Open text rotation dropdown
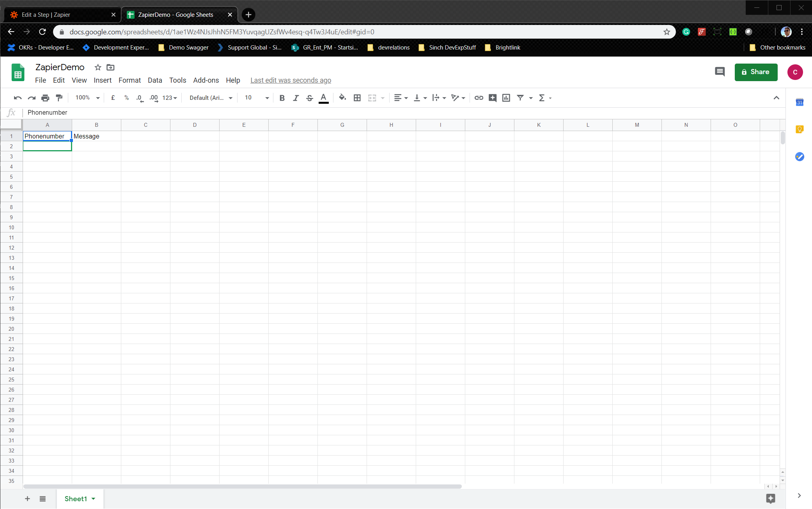Screen dimensions: 812x509 (x=458, y=98)
